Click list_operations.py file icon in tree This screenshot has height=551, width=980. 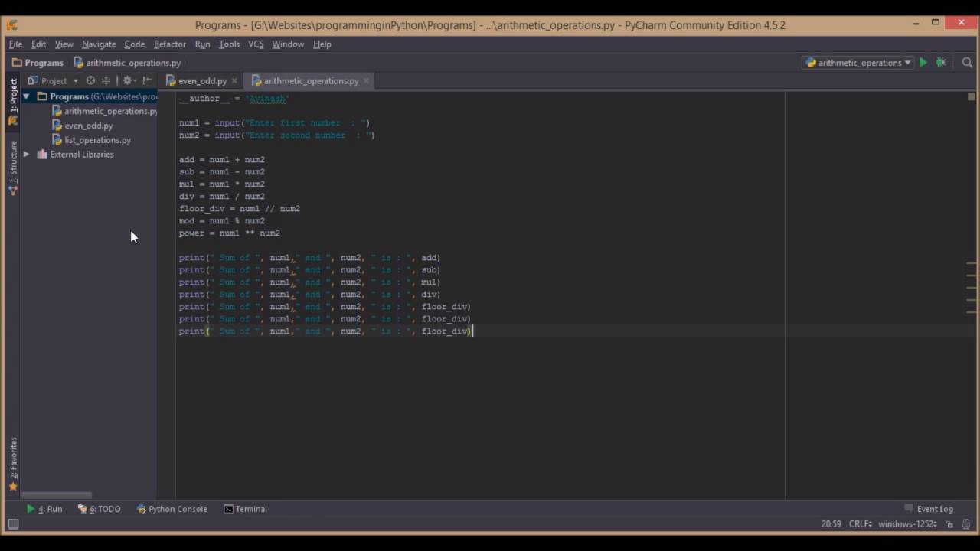click(x=57, y=140)
